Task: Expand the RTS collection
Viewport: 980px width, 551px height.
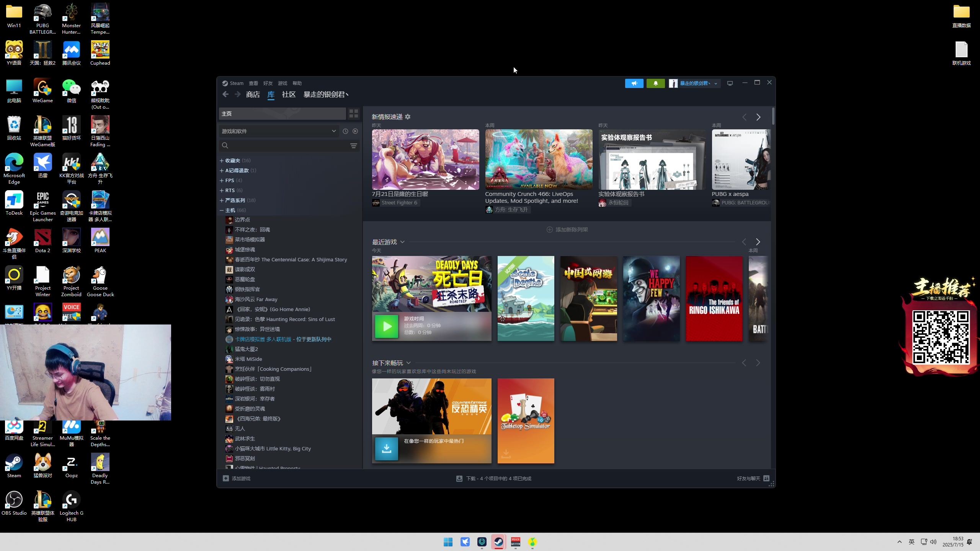Action: (231, 191)
